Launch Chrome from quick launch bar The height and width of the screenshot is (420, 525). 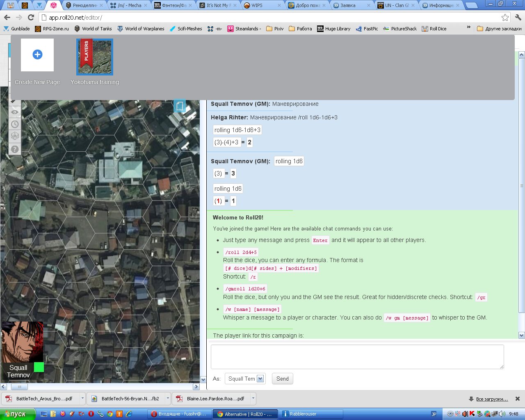(110, 414)
